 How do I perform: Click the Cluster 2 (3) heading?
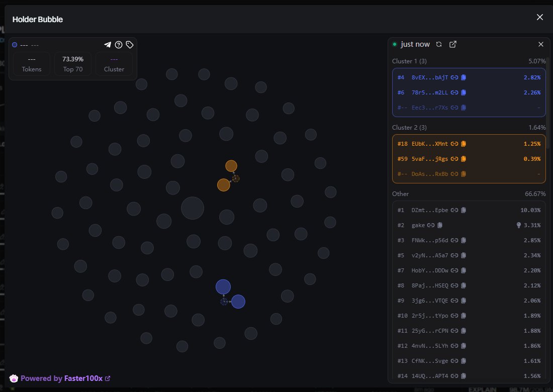pos(409,128)
